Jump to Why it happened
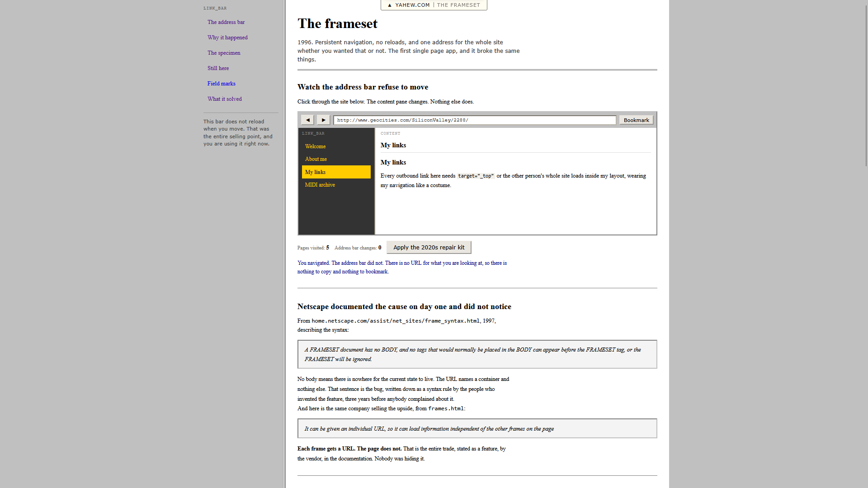 227,38
